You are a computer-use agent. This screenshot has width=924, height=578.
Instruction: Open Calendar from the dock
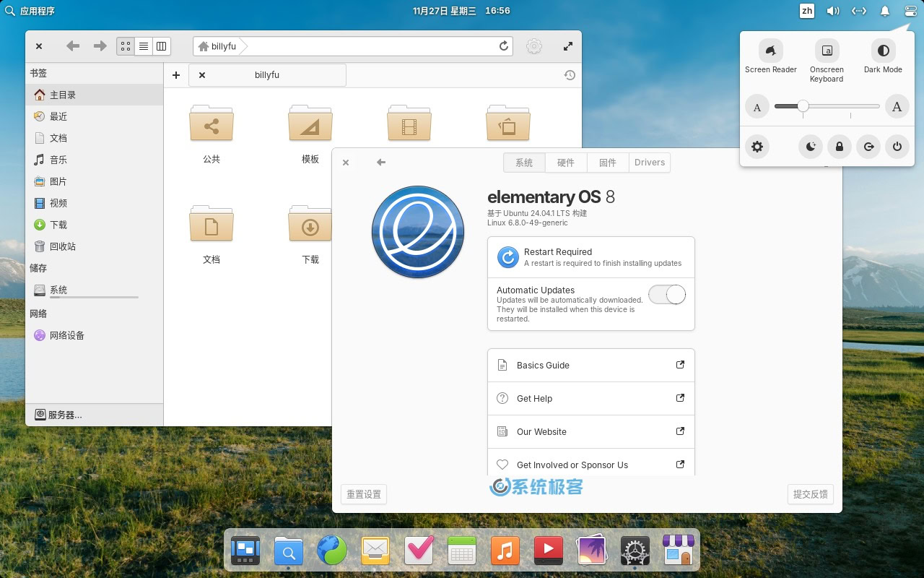462,551
